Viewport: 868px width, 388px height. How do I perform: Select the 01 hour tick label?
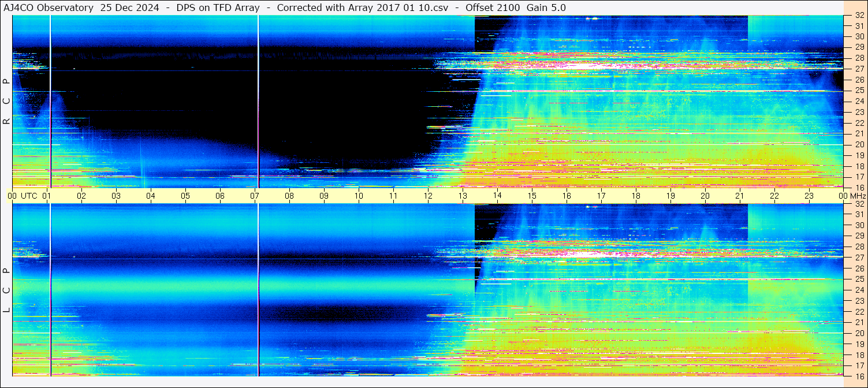pyautogui.click(x=47, y=196)
